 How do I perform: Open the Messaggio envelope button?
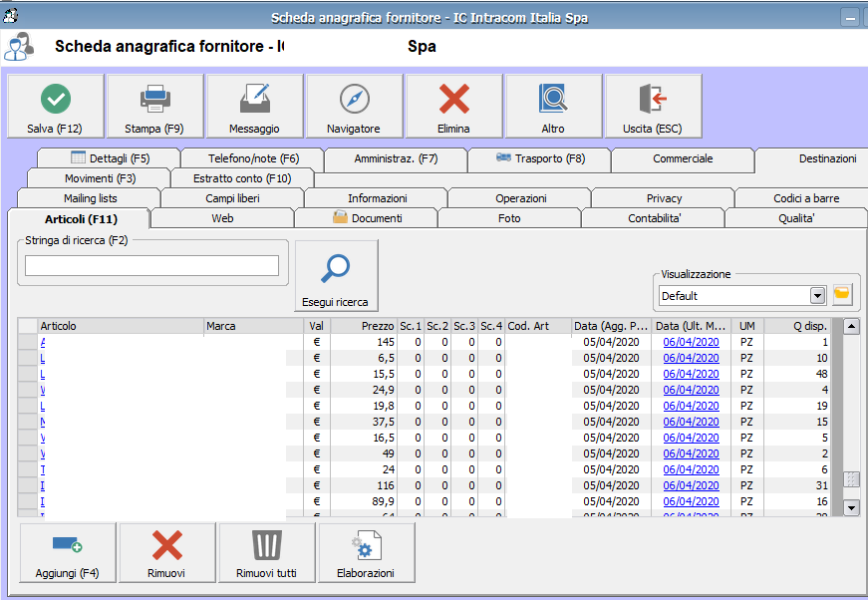click(x=254, y=107)
